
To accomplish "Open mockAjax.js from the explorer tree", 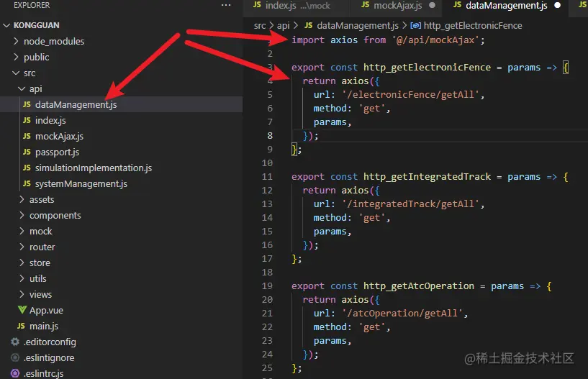I will coord(59,137).
